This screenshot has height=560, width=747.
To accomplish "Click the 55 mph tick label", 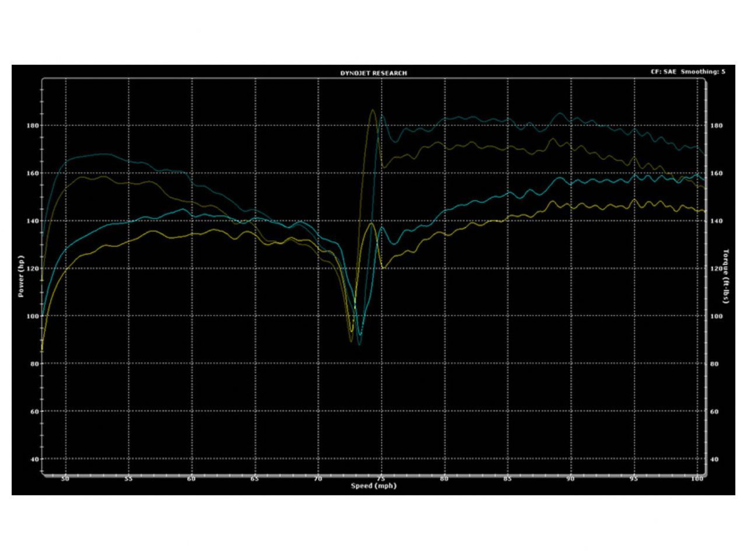I will click(128, 479).
